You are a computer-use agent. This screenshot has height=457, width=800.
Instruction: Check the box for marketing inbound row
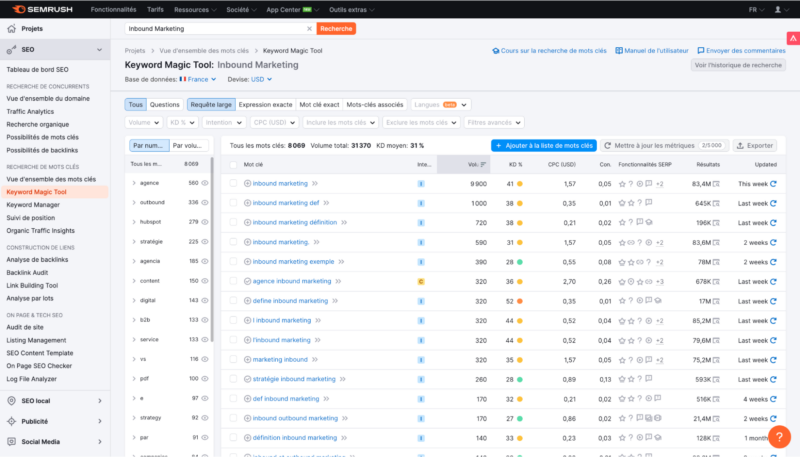(233, 360)
